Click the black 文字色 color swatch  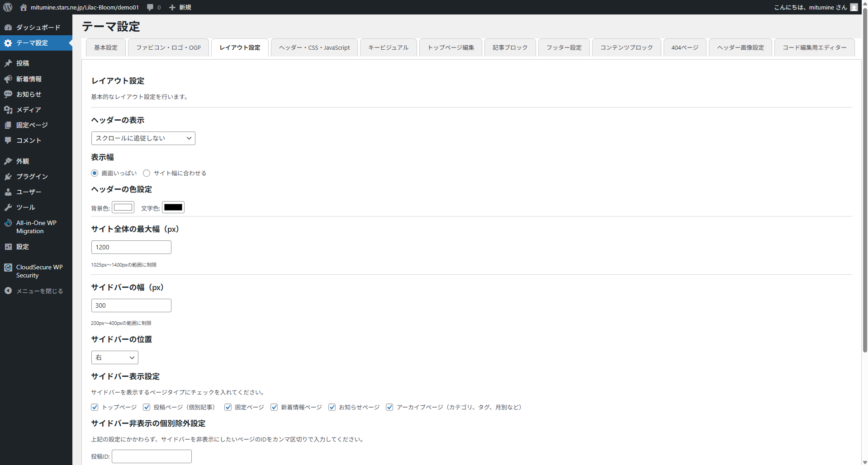[x=173, y=207]
